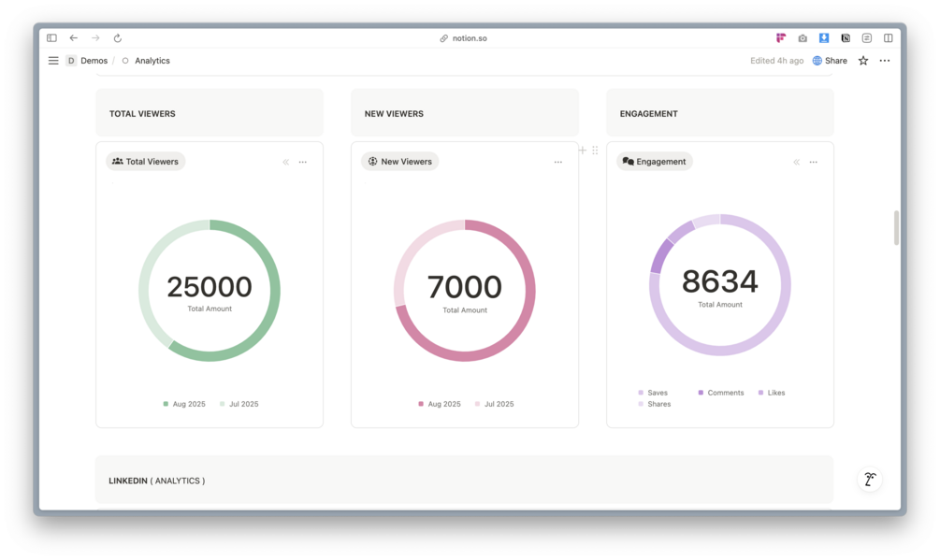Click the plus icon to add a block
940x560 pixels.
pyautogui.click(x=582, y=150)
